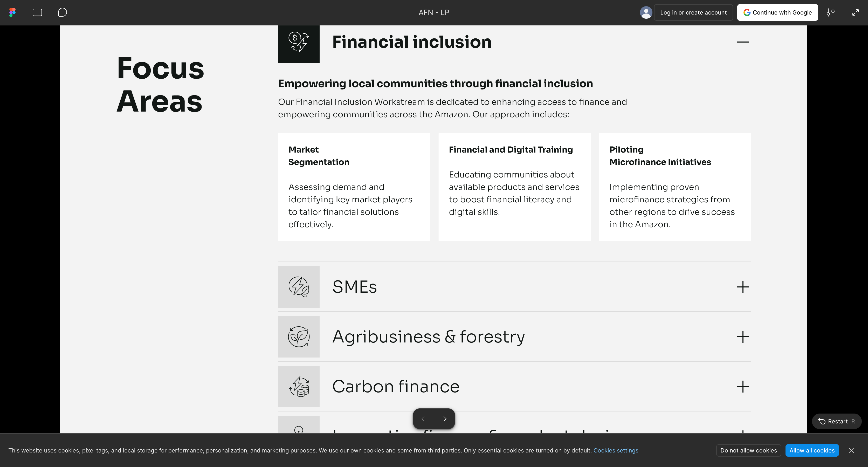Open Cookies settings link
This screenshot has width=868, height=467.
coord(616,450)
